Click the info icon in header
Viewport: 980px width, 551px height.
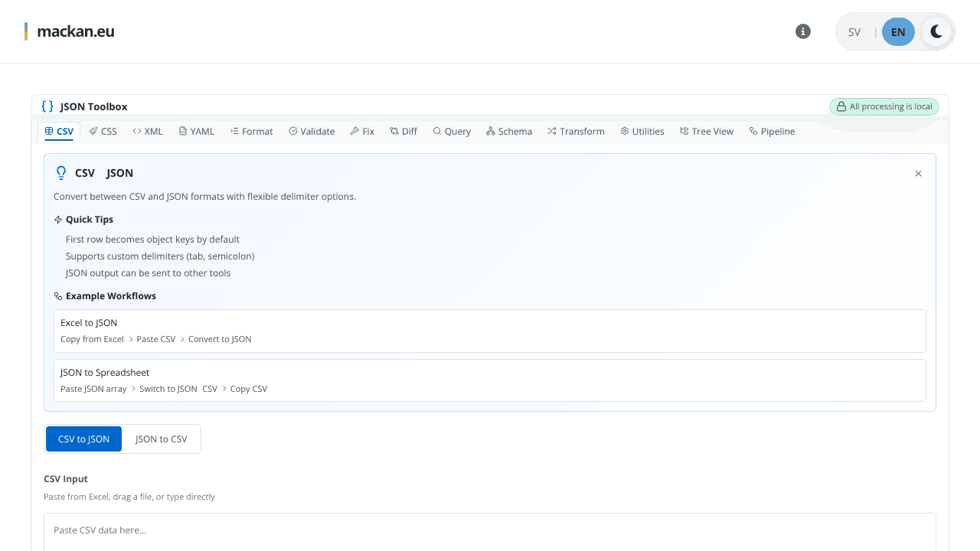(803, 31)
